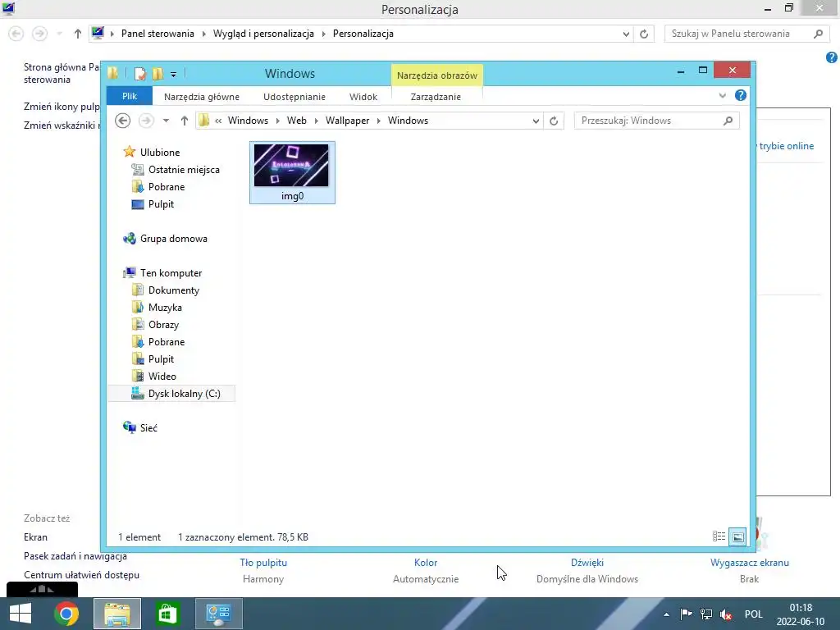Screen dimensions: 840x630
Task: Expand Personalizacja address bar dropdown
Action: coord(626,34)
